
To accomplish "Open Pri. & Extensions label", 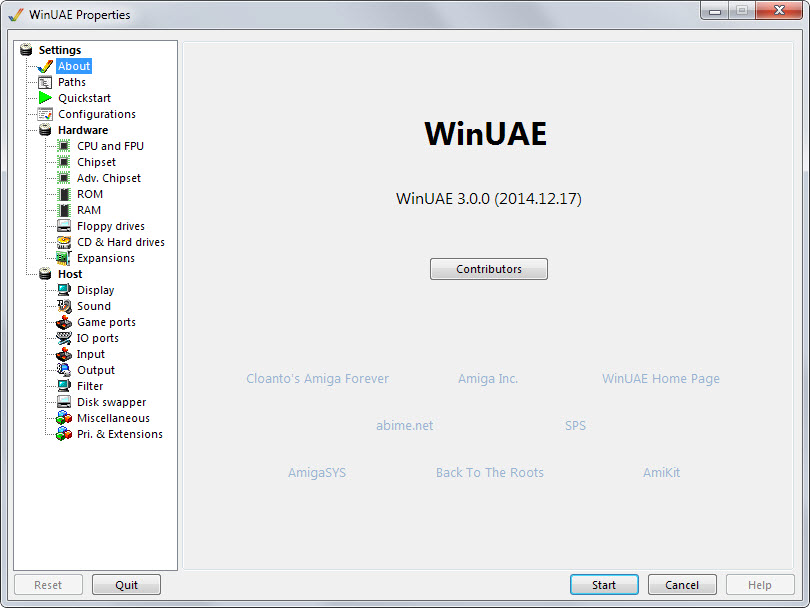I will [119, 434].
